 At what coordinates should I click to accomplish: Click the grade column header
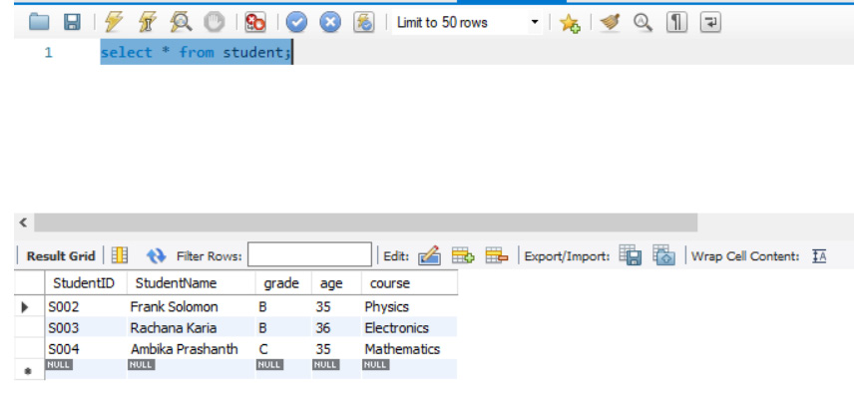coord(283,283)
